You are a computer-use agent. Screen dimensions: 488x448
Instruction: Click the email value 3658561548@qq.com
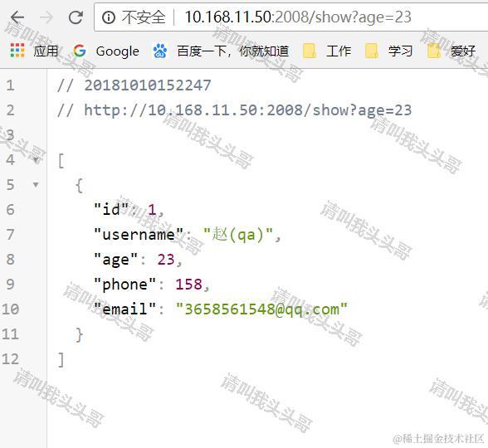(261, 309)
